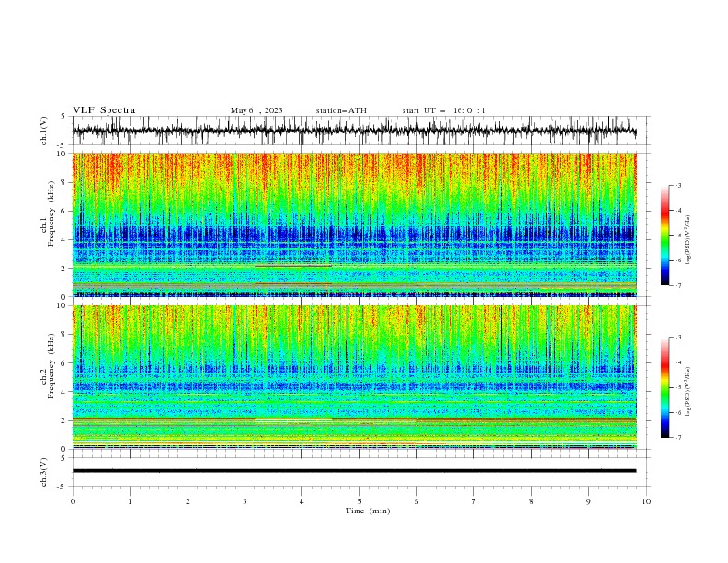Click the ch.2 "Frequency (kHz)" axis label

coord(51,366)
